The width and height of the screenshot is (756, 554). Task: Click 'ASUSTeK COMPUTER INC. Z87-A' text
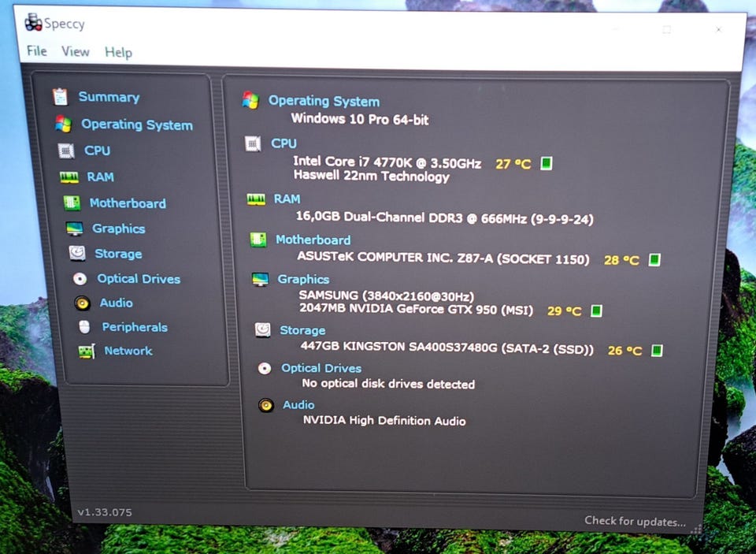(395, 257)
